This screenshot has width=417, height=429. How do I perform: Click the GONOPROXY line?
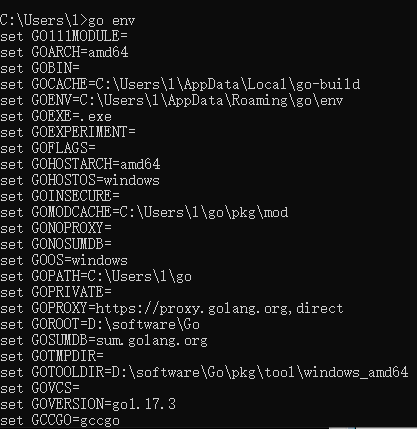pos(56,228)
